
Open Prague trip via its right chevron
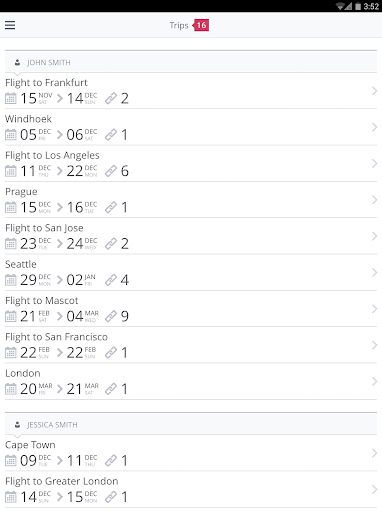[x=374, y=200]
